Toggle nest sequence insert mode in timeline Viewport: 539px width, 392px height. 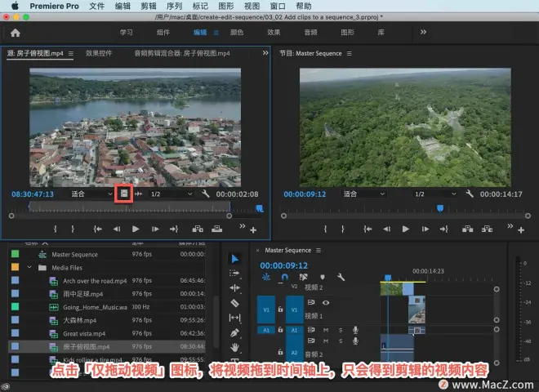coord(266,277)
